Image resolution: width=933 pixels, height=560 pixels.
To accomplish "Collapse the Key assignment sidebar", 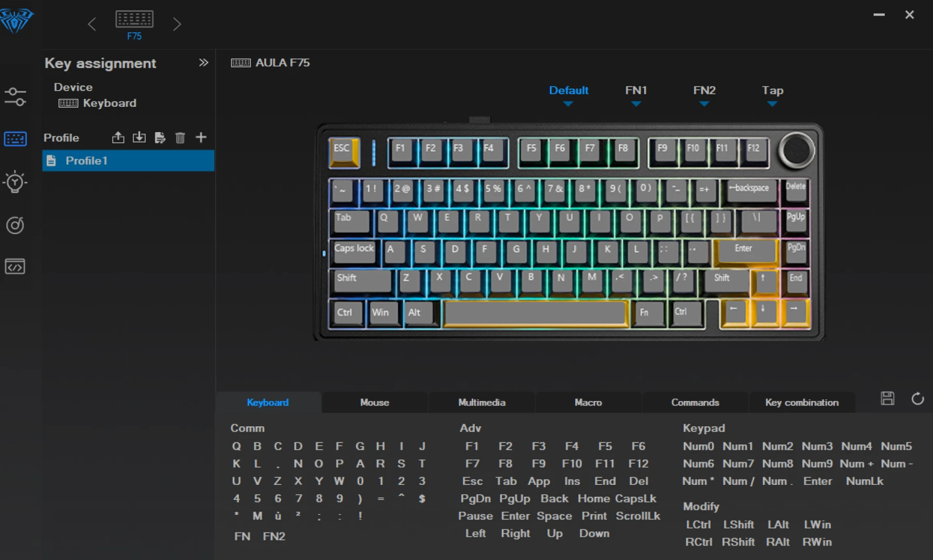I will pyautogui.click(x=204, y=63).
